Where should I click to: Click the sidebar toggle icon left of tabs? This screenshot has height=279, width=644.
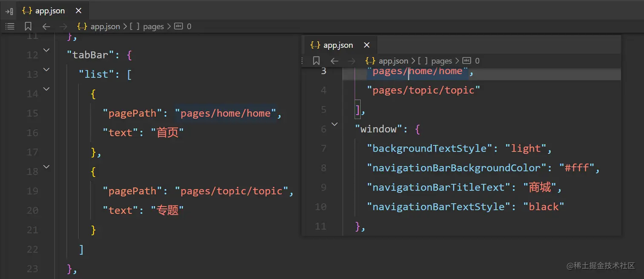coord(9,11)
